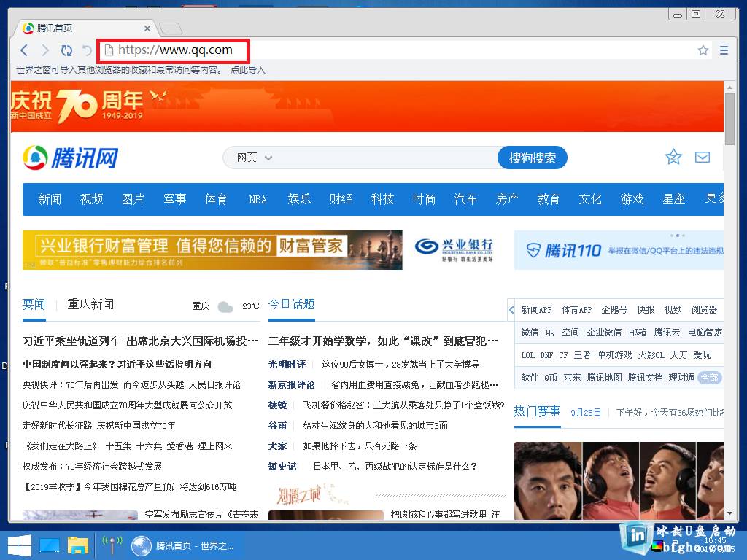Reload the page with the refresh icon

(66, 50)
